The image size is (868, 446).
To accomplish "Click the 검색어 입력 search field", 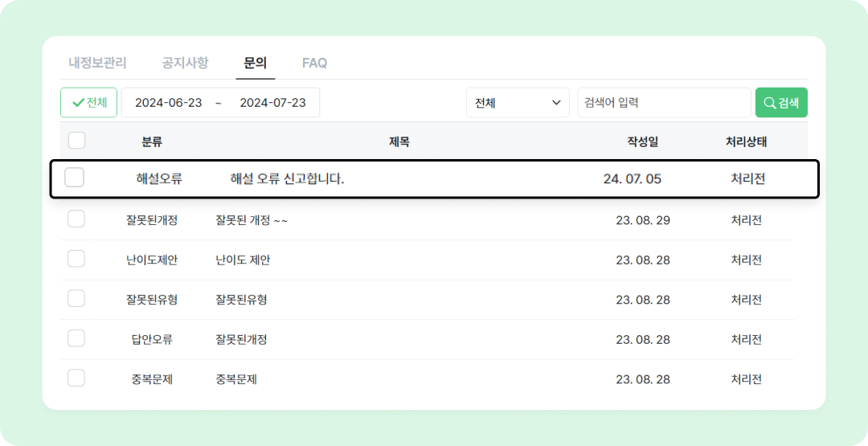I will coord(664,103).
